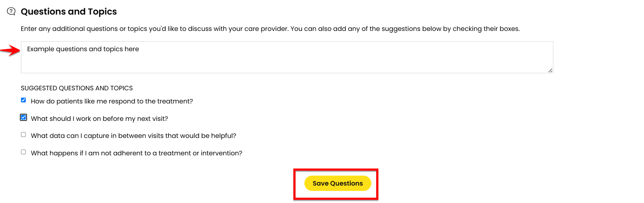
Task: Uncheck "What should I work on" checkbox
Action: [23, 117]
